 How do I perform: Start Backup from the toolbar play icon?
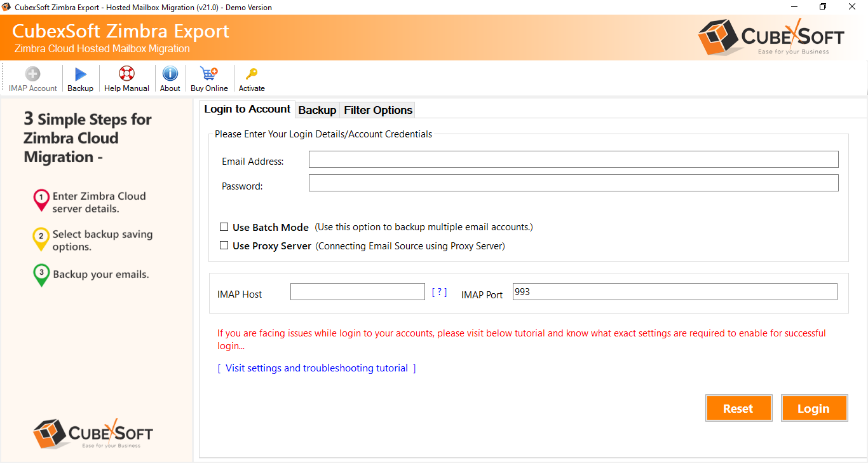(x=81, y=74)
